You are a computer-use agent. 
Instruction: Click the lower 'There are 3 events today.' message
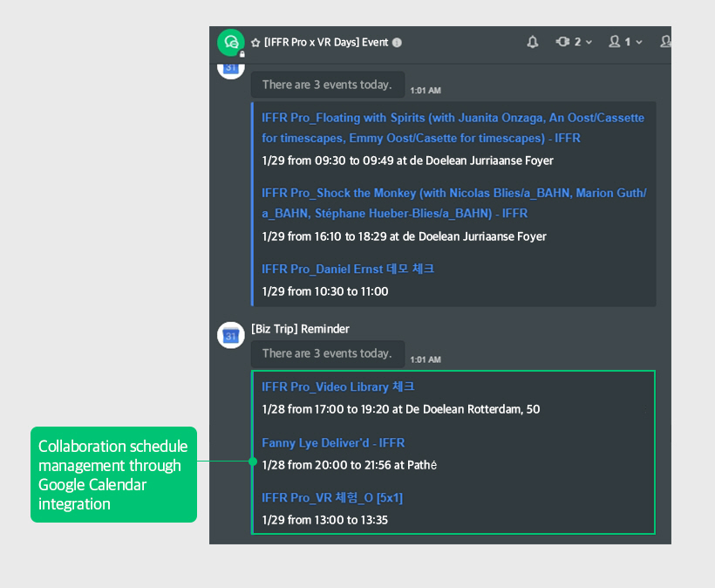point(327,353)
